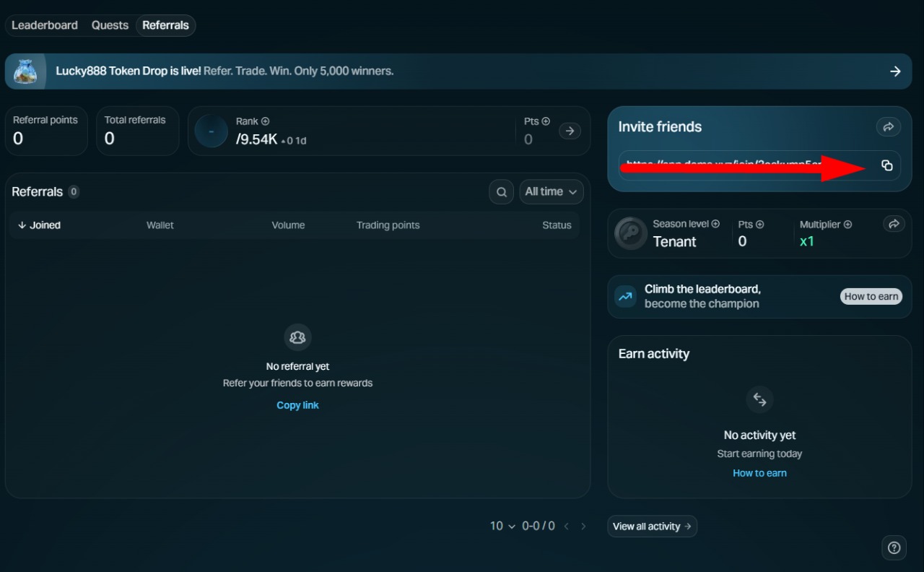This screenshot has width=924, height=572.
Task: Expand the All time filter dropdown
Action: [x=552, y=191]
